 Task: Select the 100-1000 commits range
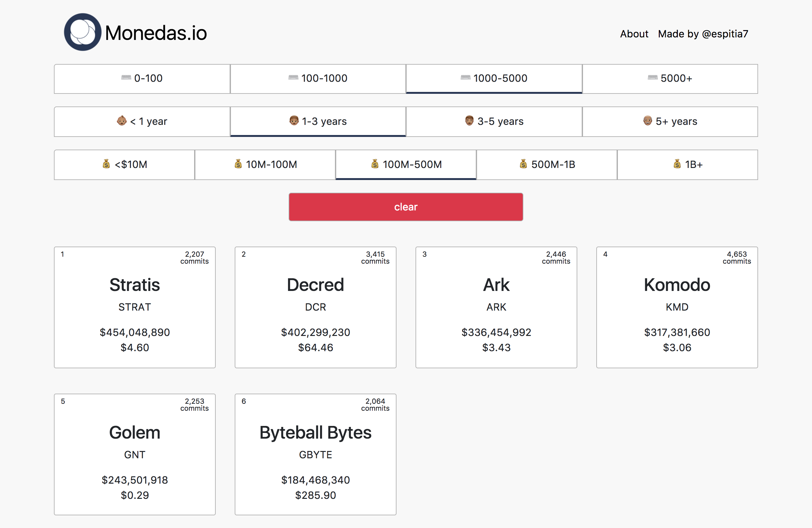[x=318, y=79]
